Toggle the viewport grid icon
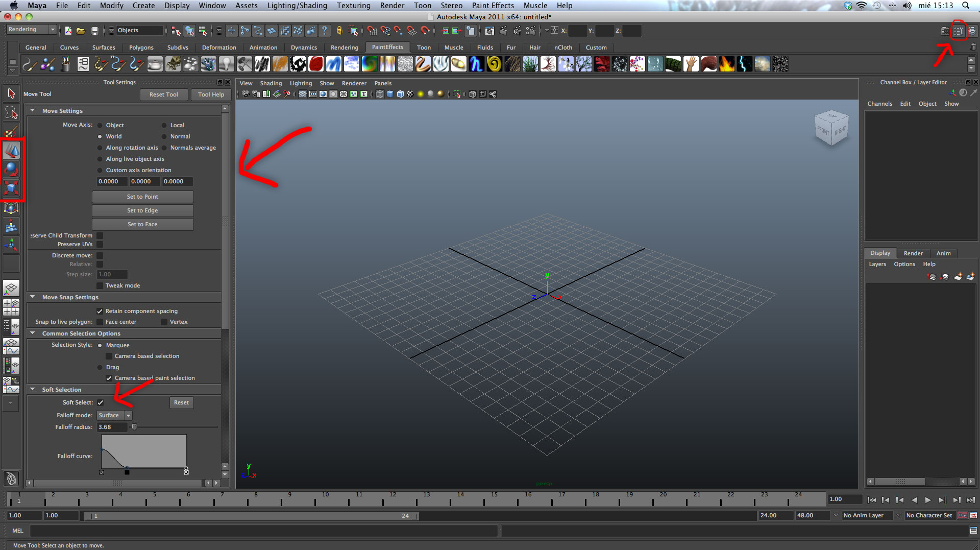This screenshot has width=980, height=550. click(x=303, y=94)
